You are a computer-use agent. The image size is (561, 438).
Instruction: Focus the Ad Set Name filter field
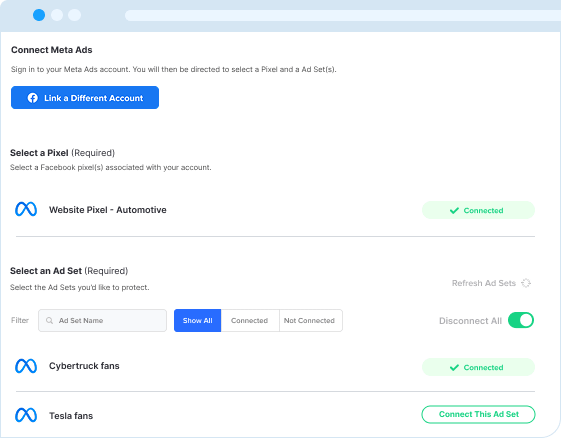pos(102,320)
